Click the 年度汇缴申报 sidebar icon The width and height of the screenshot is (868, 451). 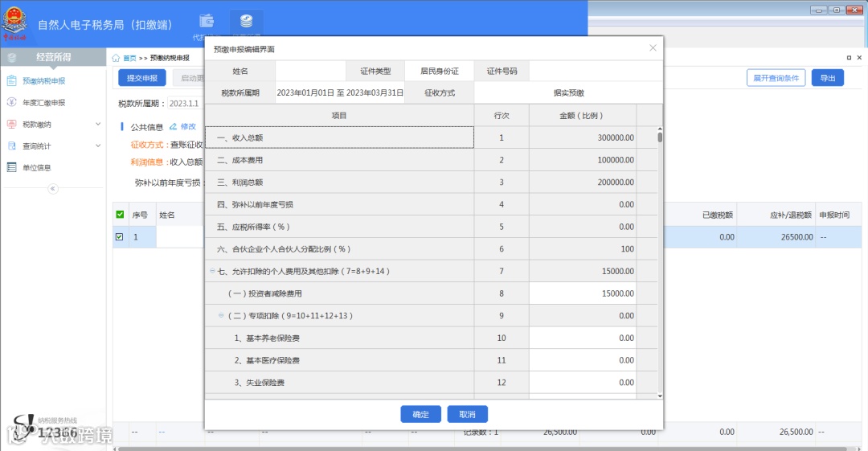(x=11, y=103)
